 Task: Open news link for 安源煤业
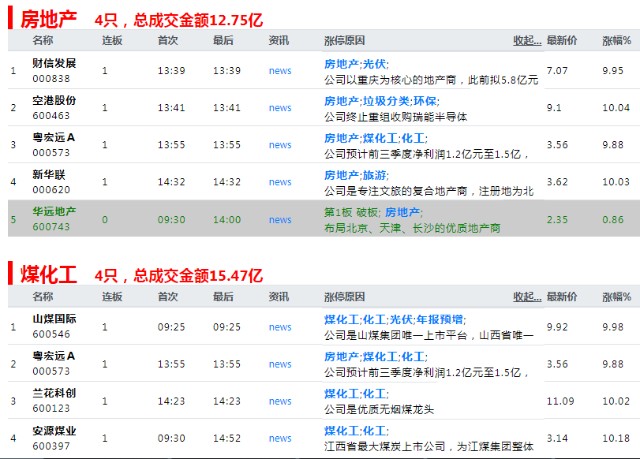tap(280, 438)
